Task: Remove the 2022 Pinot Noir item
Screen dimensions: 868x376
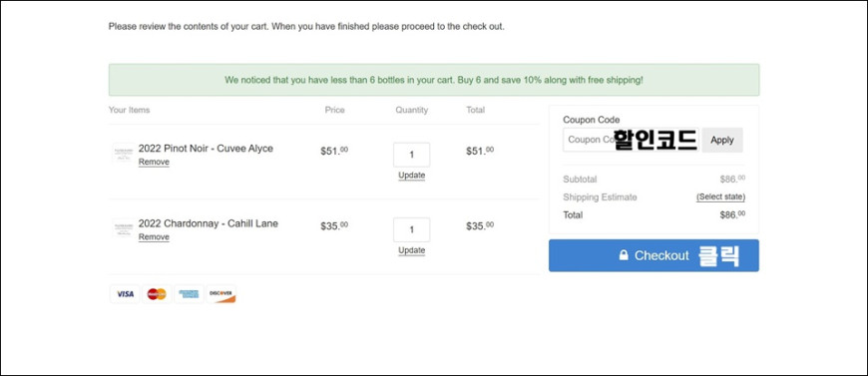Action: 154,162
